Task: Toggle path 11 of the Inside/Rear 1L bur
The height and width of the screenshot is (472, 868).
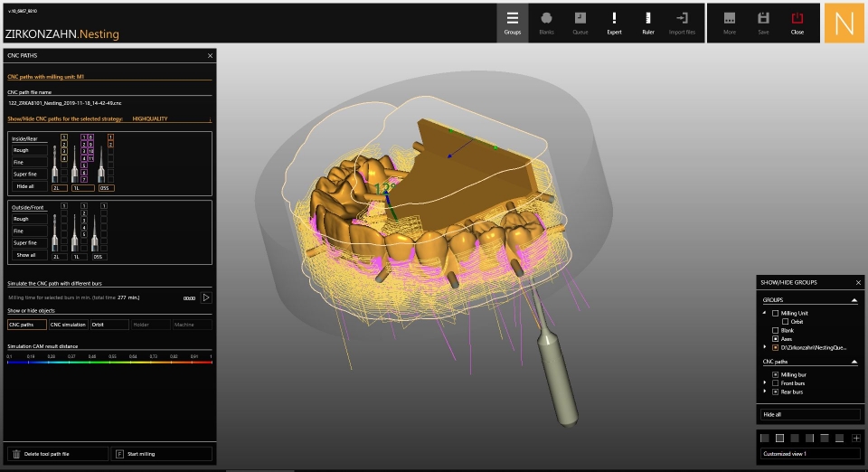Action: coord(90,158)
